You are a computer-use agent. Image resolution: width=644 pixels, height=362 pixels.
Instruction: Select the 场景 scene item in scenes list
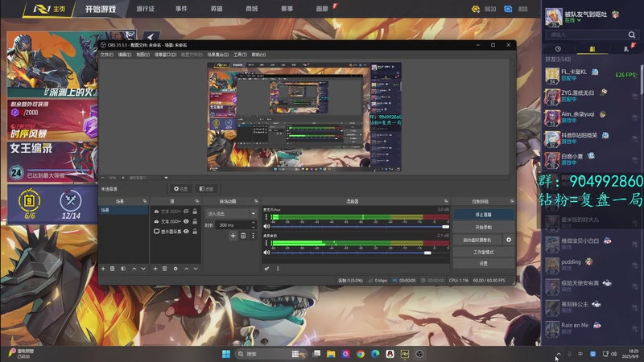tap(123, 210)
